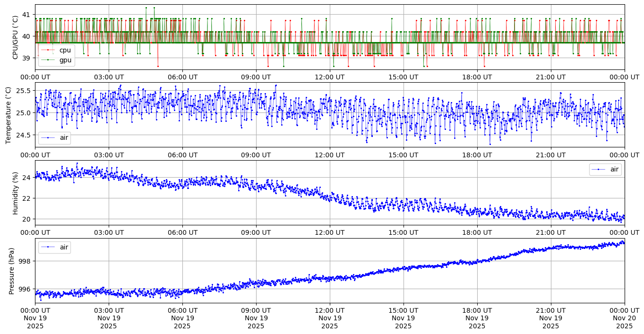The height and width of the screenshot is (334, 644).
Task: Click the CPU/GPU (°C) y-axis label
Action: point(16,37)
